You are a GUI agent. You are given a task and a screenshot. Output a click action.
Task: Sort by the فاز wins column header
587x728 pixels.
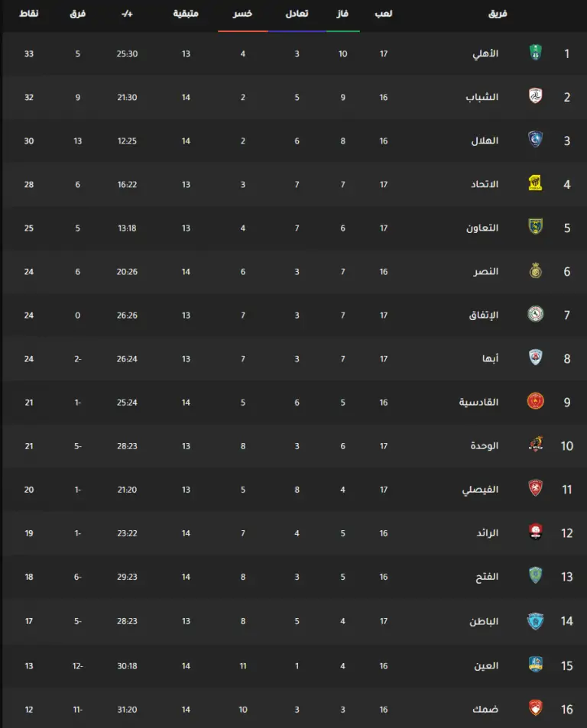click(x=342, y=14)
